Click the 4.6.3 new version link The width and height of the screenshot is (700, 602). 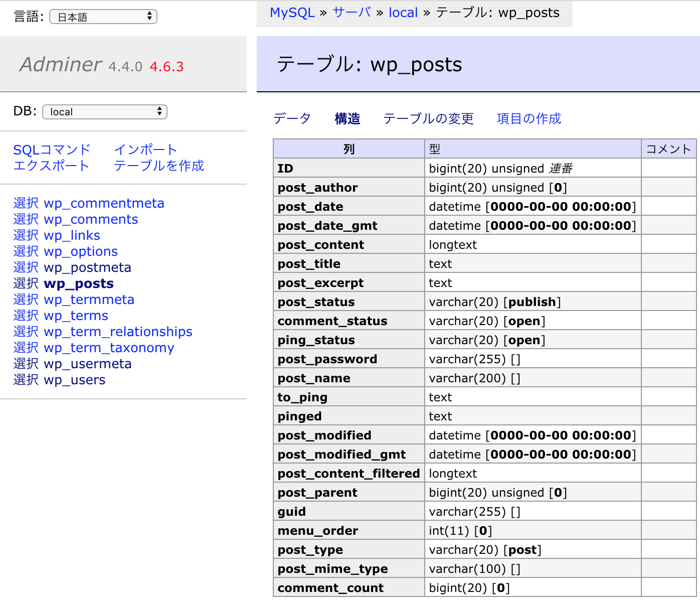166,66
